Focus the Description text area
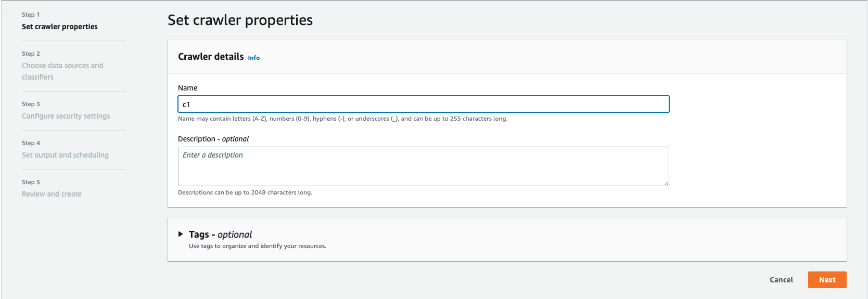This screenshot has height=299, width=868. [x=423, y=166]
